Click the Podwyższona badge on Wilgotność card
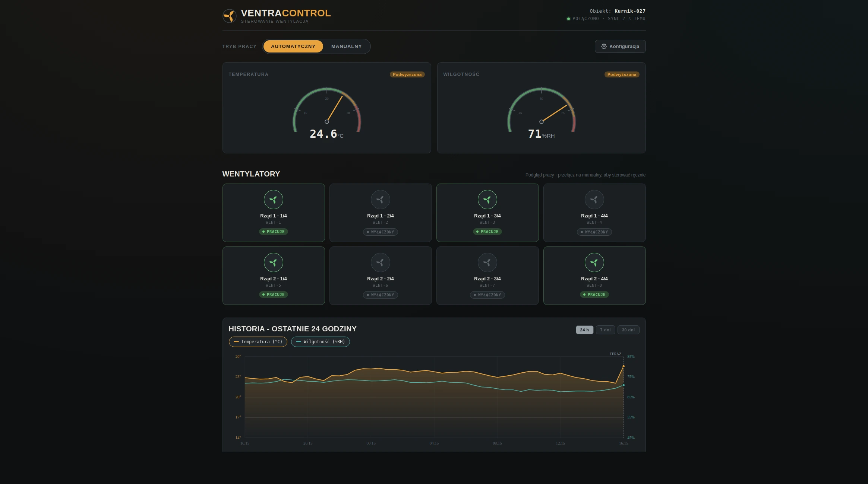This screenshot has height=484, width=868. coord(622,74)
